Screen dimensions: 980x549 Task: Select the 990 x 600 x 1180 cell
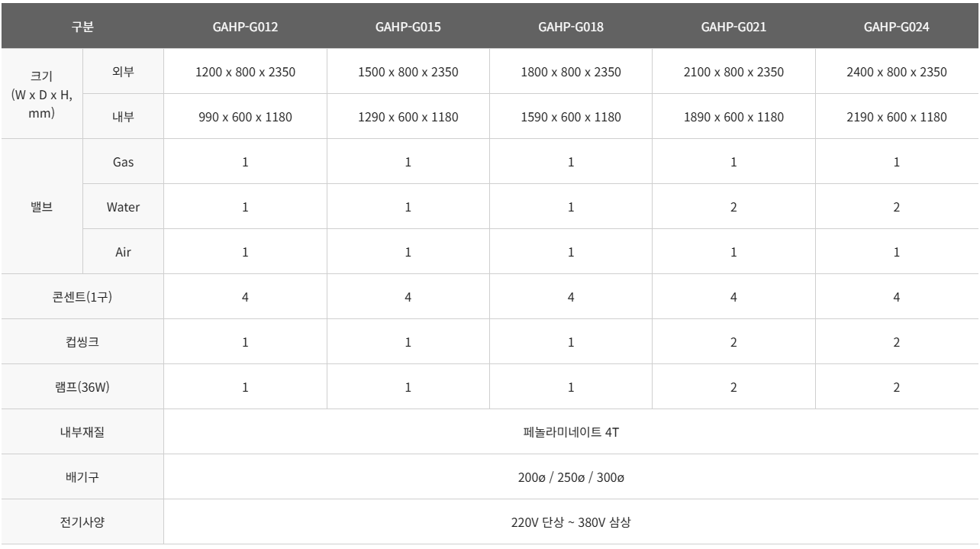[245, 118]
